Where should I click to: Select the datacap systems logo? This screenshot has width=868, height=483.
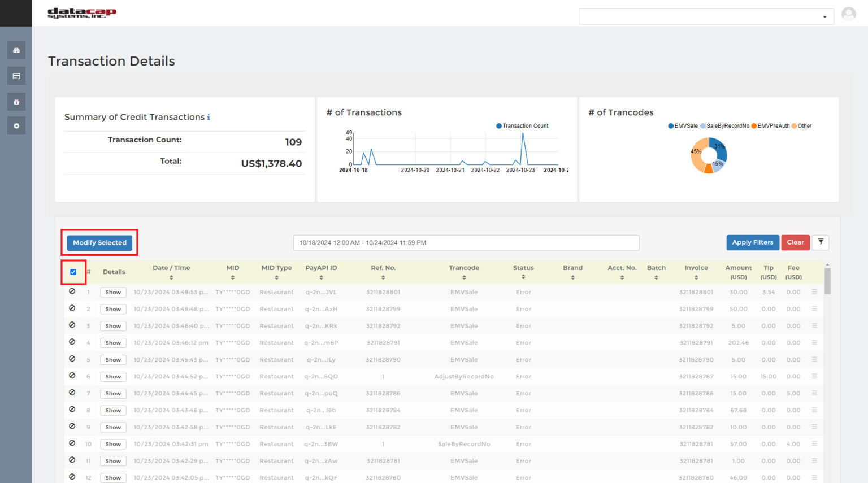tap(83, 12)
